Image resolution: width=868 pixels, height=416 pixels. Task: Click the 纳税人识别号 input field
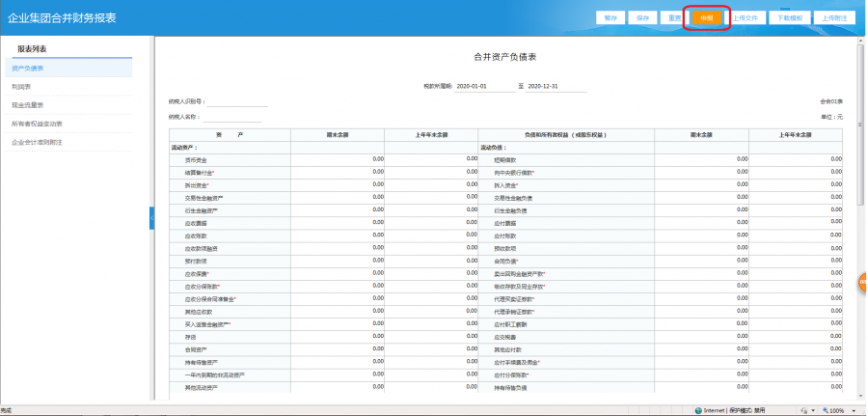point(237,101)
